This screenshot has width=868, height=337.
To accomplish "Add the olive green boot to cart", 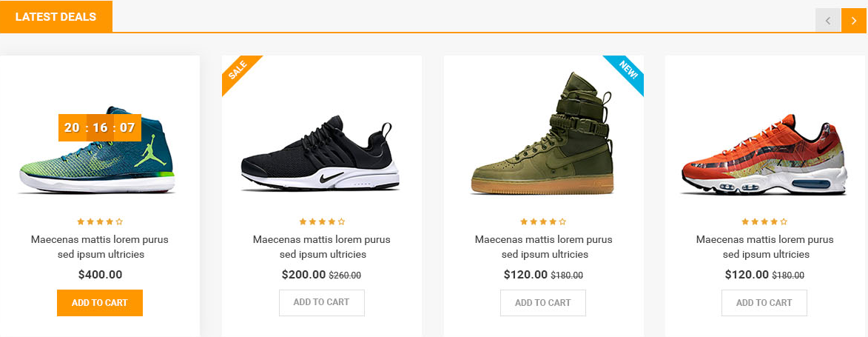I will click(543, 303).
